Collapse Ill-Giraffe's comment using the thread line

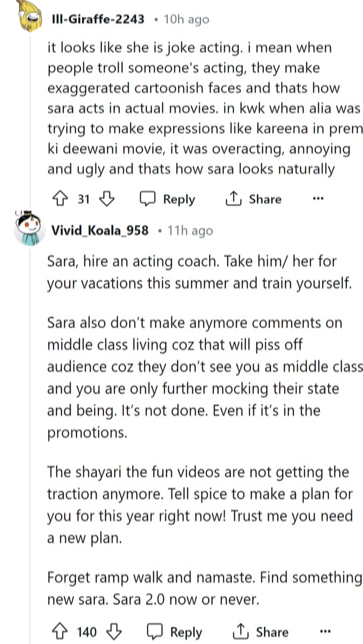(x=29, y=115)
